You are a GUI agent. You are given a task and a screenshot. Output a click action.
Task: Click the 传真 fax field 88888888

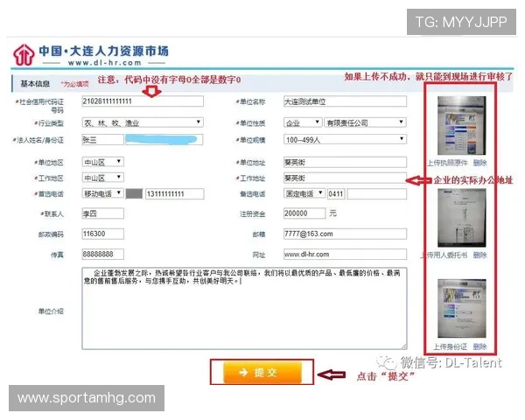pos(102,255)
